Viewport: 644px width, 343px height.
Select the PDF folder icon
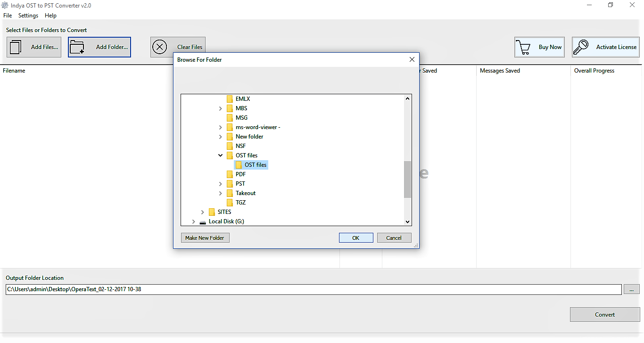[x=230, y=174]
